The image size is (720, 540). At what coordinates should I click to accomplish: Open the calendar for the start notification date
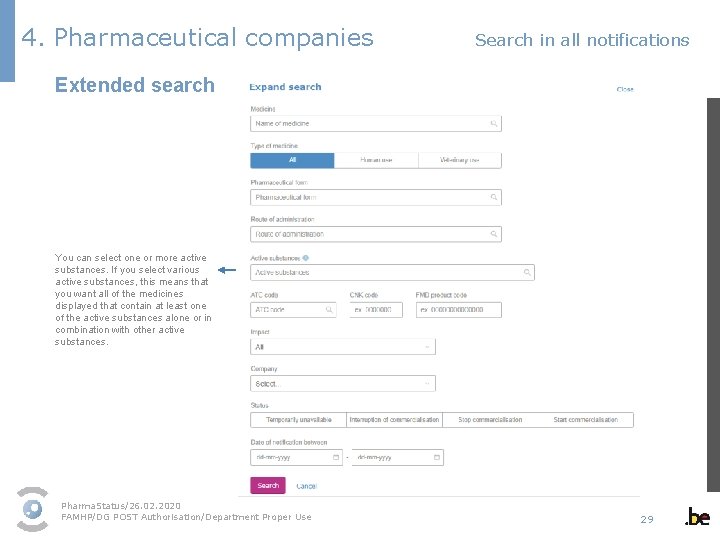(x=335, y=458)
